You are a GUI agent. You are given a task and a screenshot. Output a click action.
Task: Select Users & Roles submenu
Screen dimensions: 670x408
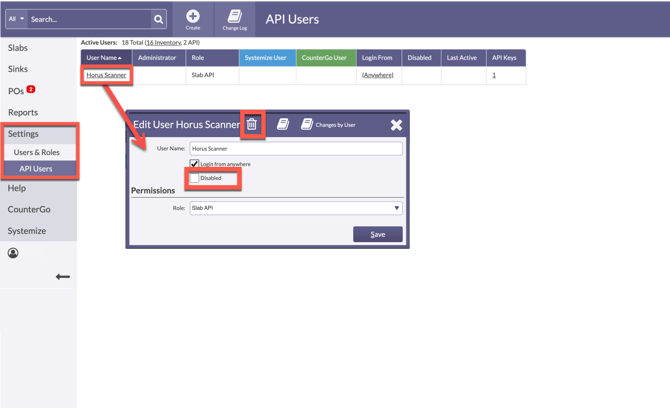(x=37, y=152)
